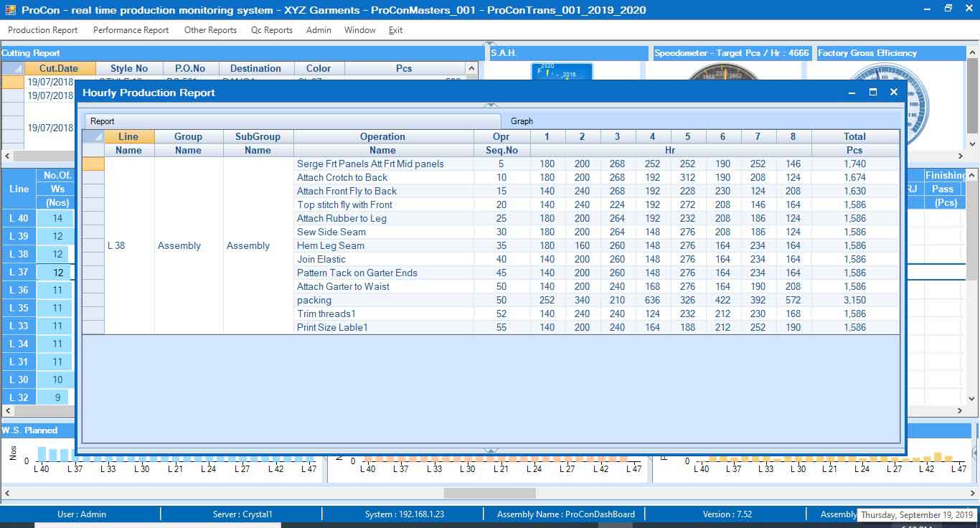
Task: Click the Line column header in hourly report
Action: (x=128, y=136)
